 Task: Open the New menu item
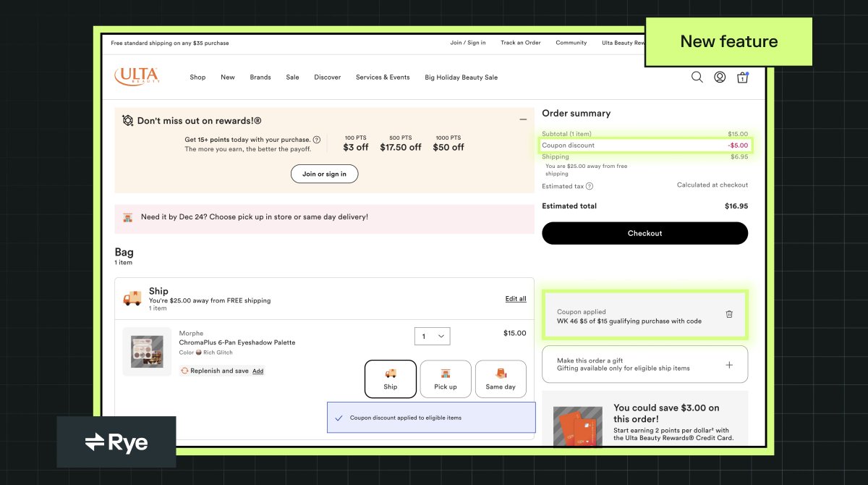point(228,77)
